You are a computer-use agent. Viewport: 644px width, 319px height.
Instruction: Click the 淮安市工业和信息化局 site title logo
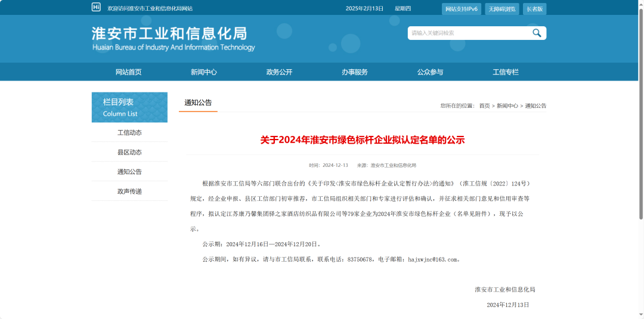pyautogui.click(x=173, y=39)
